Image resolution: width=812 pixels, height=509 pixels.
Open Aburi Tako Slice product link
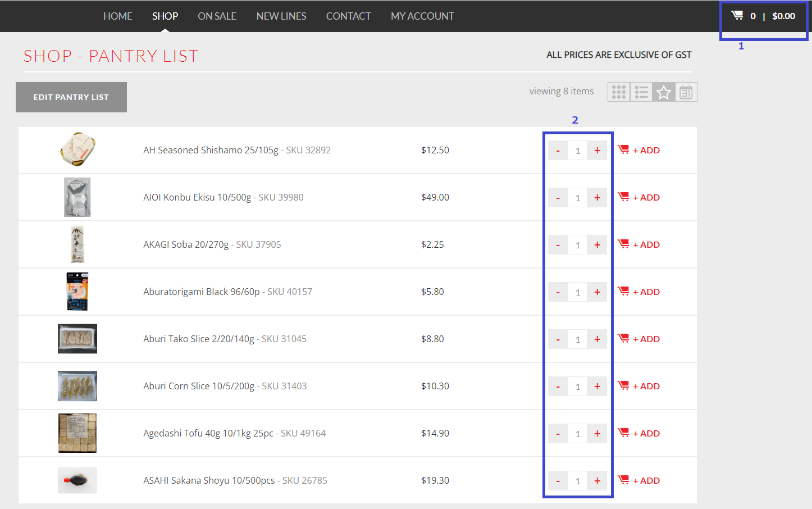click(x=225, y=339)
